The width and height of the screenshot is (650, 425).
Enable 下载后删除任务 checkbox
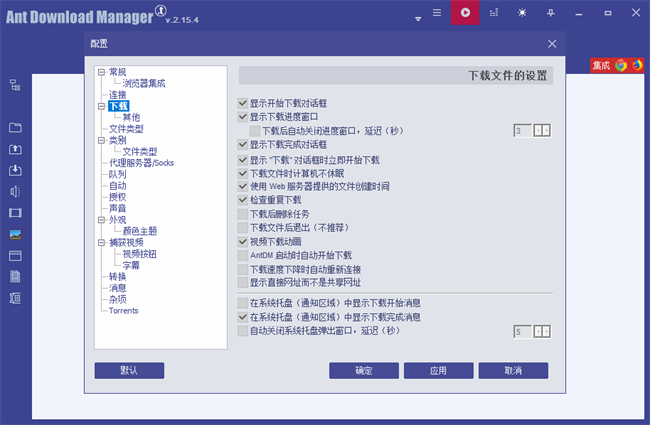243,214
